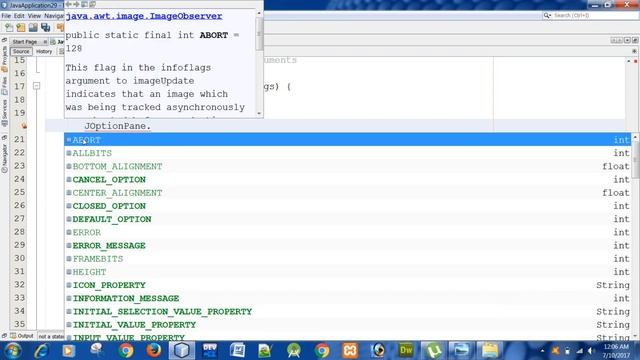Click the error hint bulb in gutter

click(x=24, y=126)
